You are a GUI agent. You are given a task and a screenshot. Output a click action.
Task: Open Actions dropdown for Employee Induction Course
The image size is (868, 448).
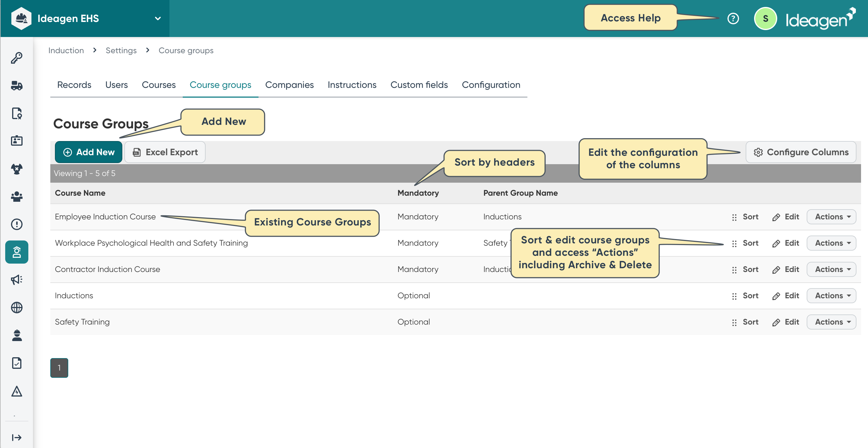pyautogui.click(x=831, y=216)
